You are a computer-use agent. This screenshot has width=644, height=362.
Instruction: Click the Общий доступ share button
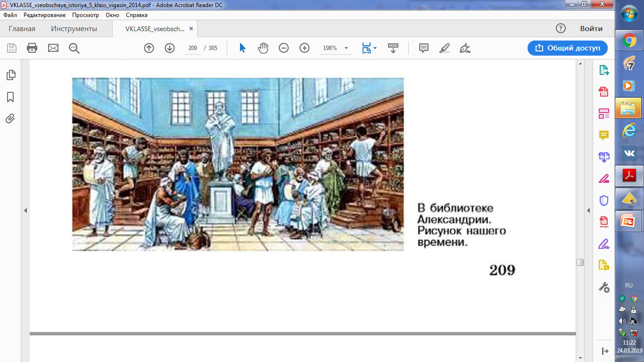tap(568, 48)
